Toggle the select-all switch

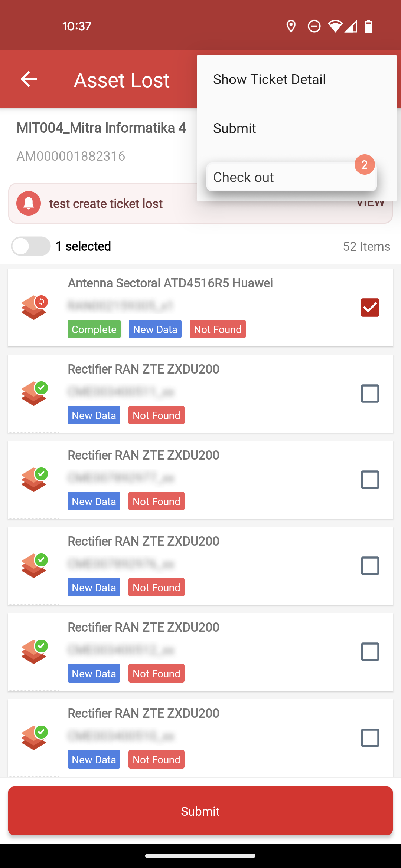coord(31,246)
